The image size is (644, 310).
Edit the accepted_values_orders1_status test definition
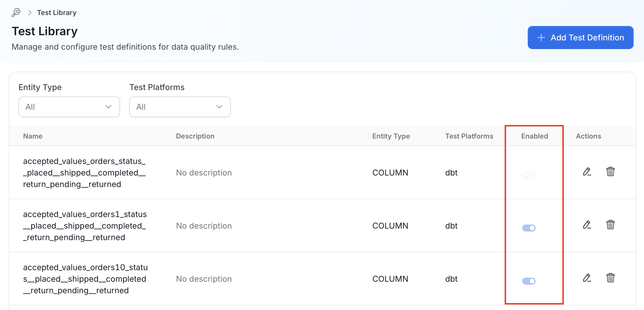[x=587, y=225]
